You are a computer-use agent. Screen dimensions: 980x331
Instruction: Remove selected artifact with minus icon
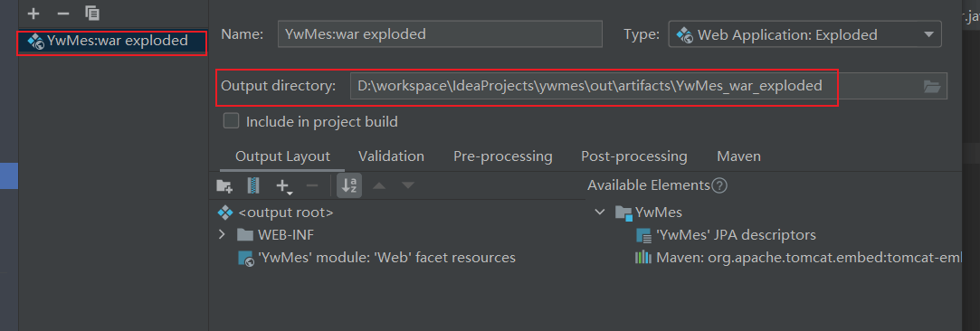63,14
